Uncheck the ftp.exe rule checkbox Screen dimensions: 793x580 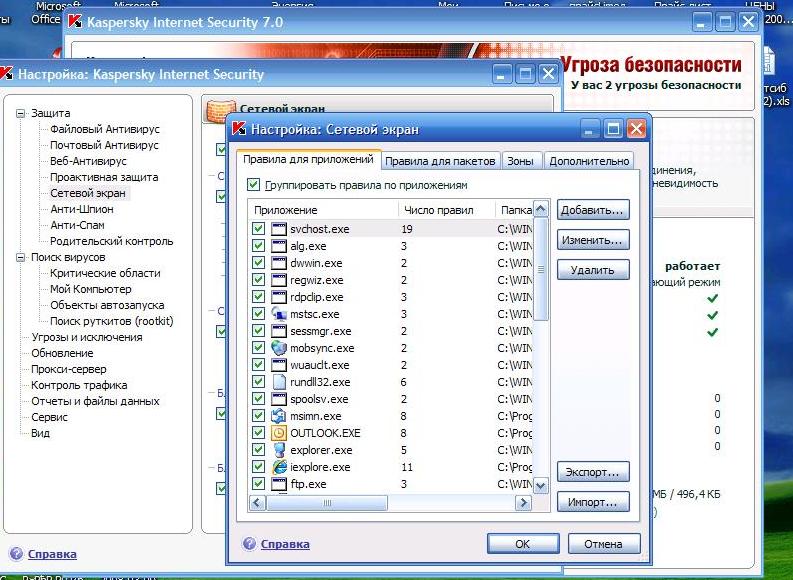[258, 483]
